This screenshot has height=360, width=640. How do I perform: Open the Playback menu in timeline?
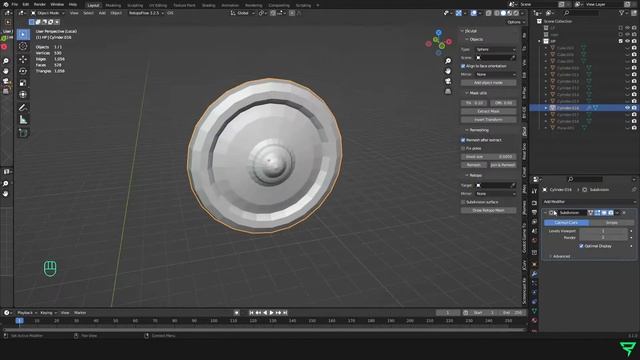(x=26, y=313)
